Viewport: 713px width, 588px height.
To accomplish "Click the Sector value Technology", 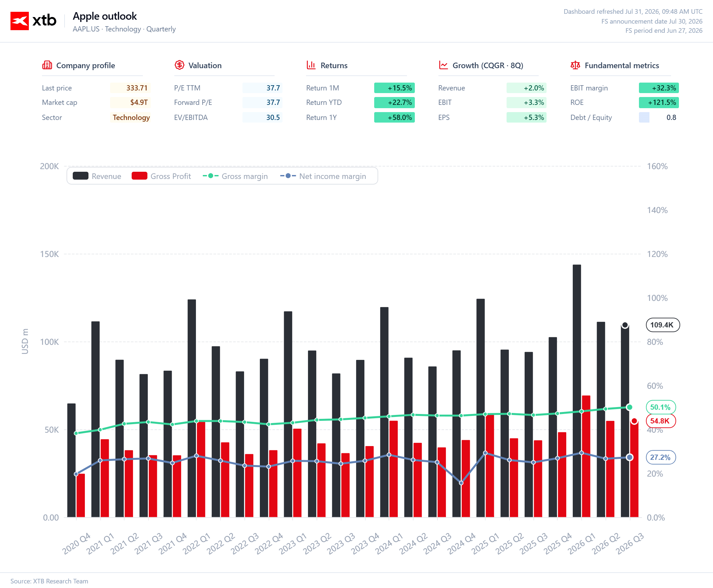I will 131,118.
